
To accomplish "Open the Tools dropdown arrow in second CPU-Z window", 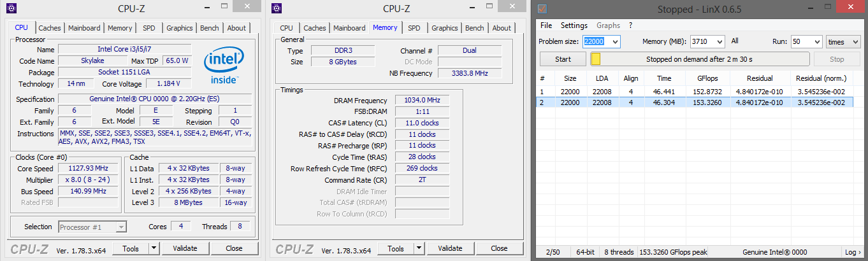I will [418, 248].
